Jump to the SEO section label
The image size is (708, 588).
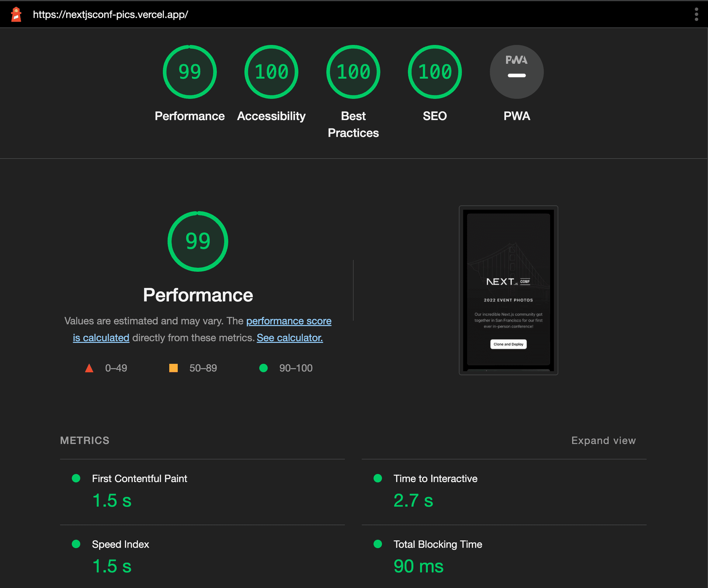click(435, 116)
